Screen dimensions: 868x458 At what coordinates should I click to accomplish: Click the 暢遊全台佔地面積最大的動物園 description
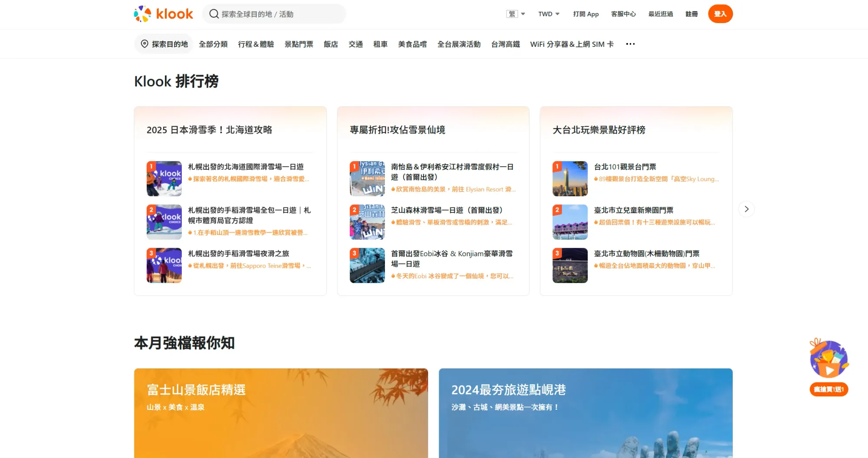654,266
